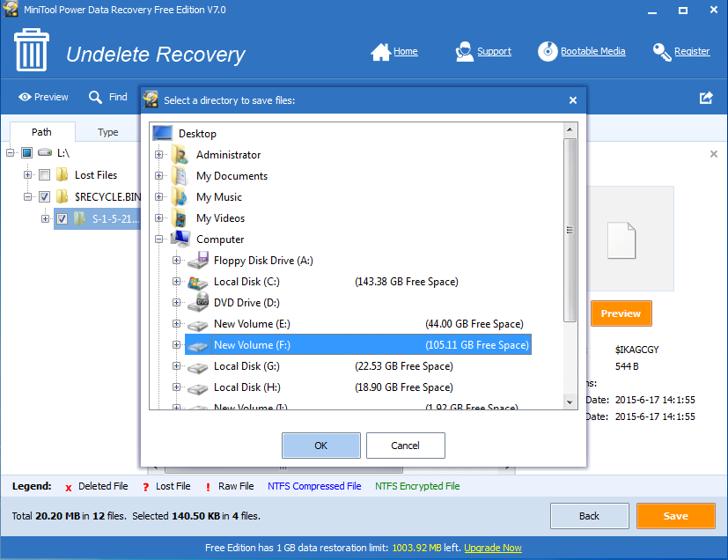This screenshot has height=560, width=728.
Task: Click the orange Preview button
Action: coord(621,313)
